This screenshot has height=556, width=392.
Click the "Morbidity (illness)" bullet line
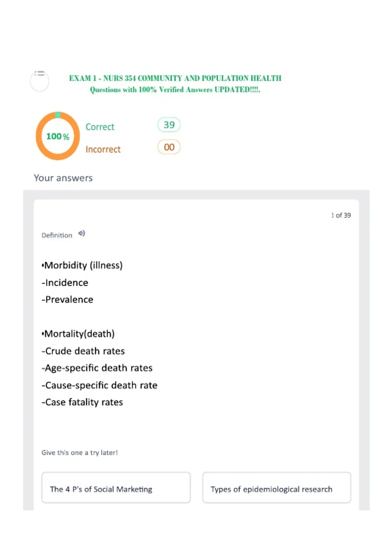[82, 265]
